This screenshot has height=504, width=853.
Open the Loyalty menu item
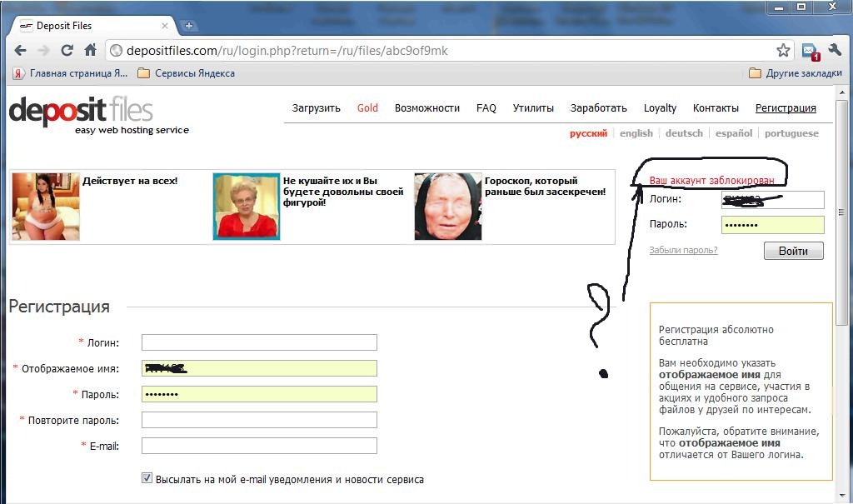pos(660,107)
